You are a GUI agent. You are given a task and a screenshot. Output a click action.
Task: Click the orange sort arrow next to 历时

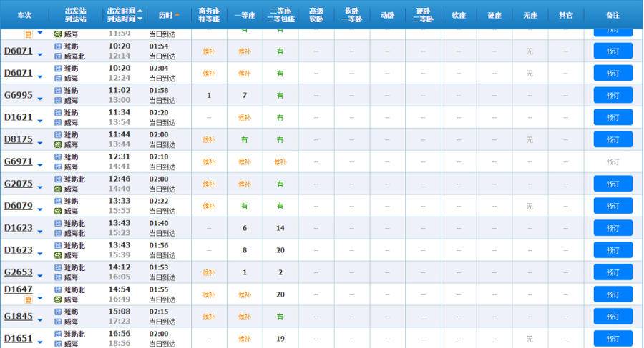[x=177, y=15]
